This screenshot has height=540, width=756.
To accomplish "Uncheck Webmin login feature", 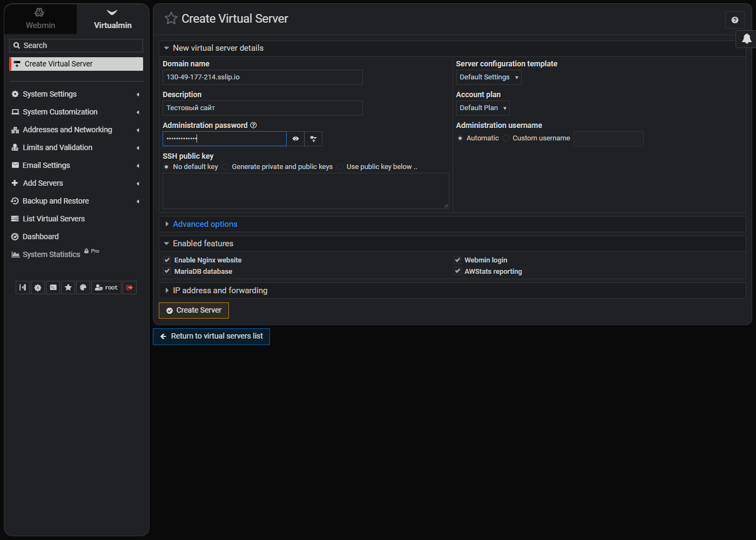I will click(x=458, y=260).
